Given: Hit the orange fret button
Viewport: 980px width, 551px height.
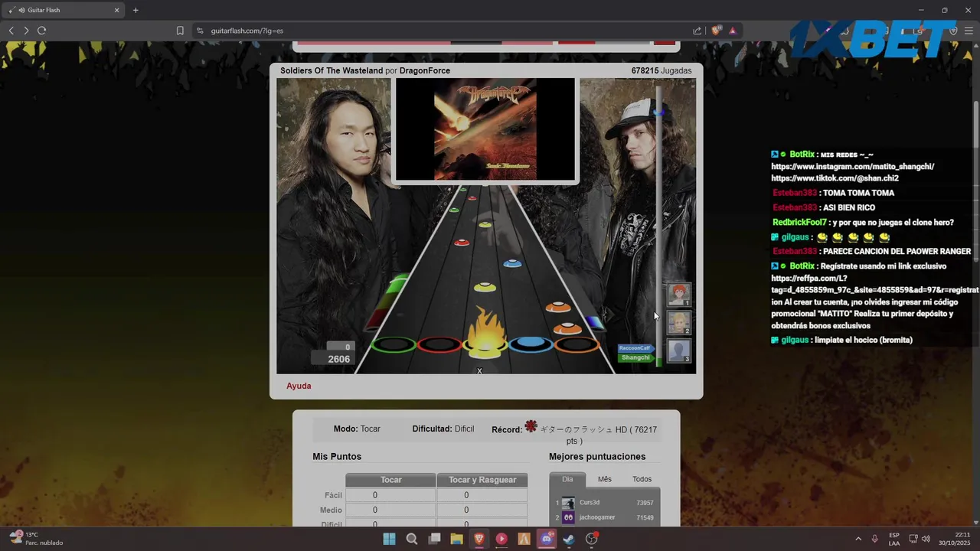Looking at the screenshot, I should [577, 345].
